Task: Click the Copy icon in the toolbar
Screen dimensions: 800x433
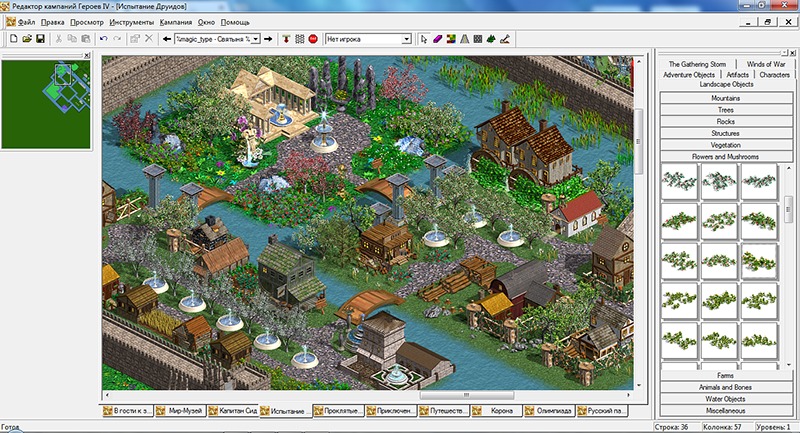Action: click(72, 39)
